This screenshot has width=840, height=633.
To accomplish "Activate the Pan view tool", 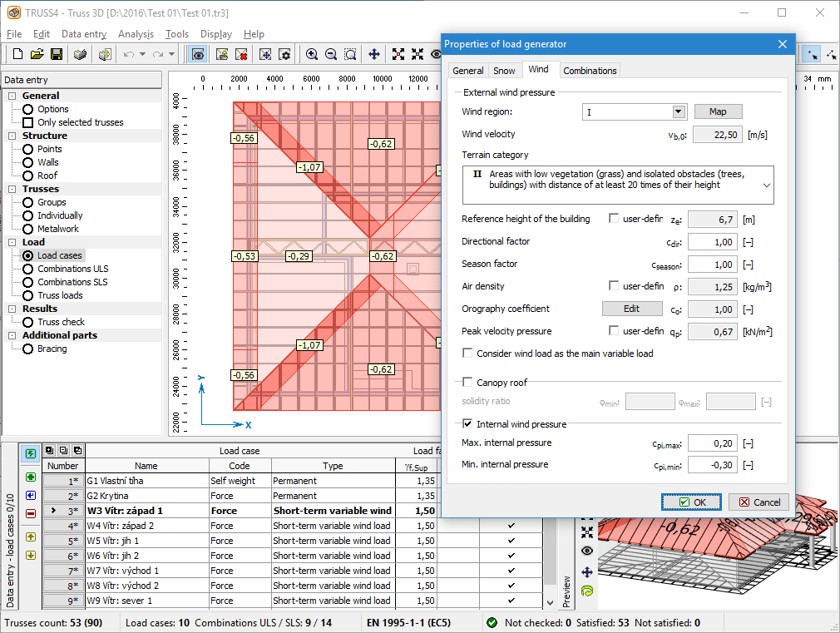I will [373, 54].
